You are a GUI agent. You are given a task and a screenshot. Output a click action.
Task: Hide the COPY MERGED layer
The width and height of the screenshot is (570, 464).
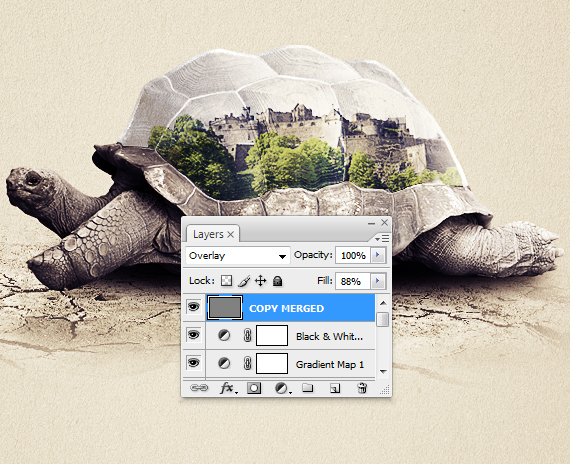pos(193,307)
